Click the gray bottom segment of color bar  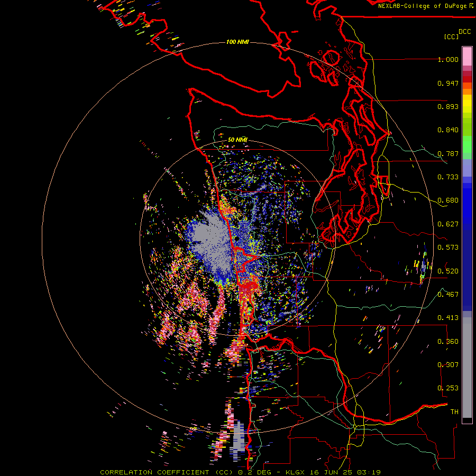(467, 368)
